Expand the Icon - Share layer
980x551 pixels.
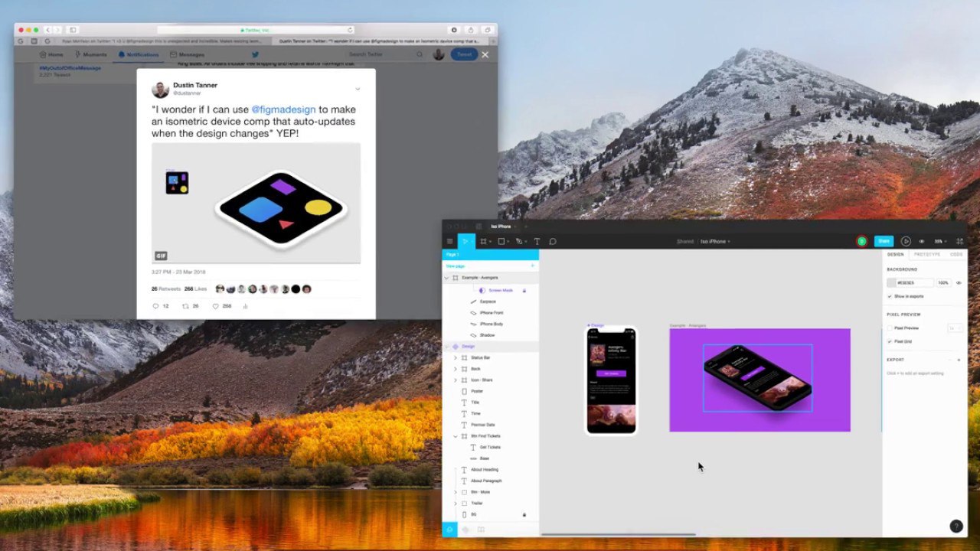pos(456,380)
